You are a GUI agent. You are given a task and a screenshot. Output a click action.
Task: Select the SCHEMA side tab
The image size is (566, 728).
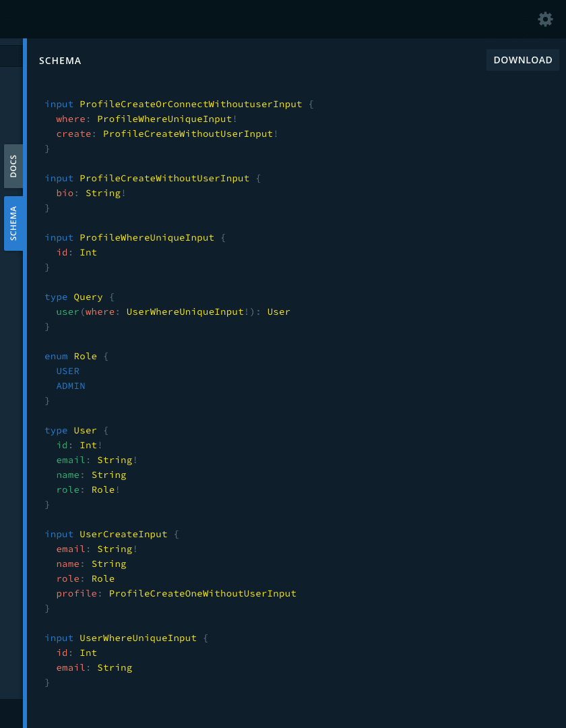(13, 223)
